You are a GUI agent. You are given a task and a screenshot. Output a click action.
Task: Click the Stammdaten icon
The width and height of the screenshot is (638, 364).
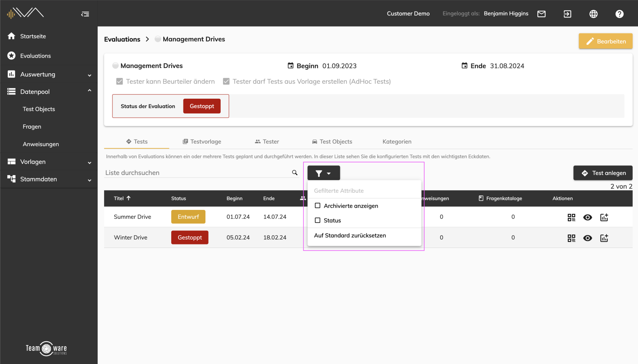click(11, 179)
